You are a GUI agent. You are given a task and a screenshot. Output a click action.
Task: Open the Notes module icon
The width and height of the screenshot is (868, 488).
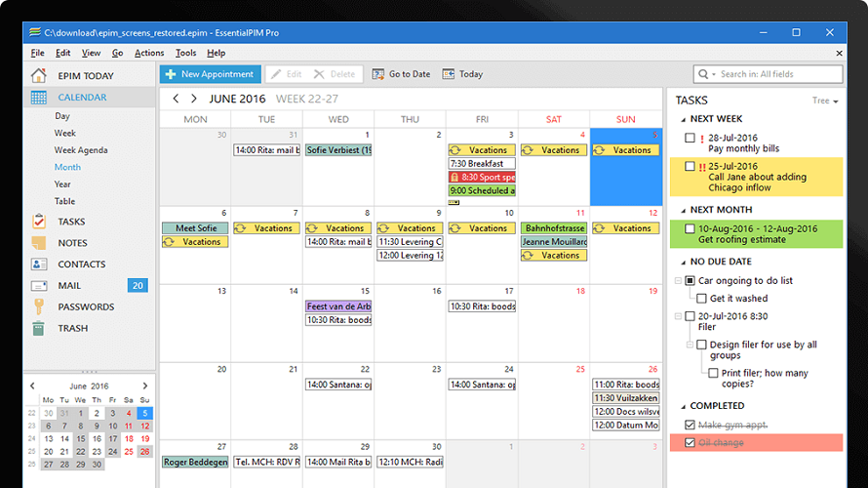click(x=38, y=243)
